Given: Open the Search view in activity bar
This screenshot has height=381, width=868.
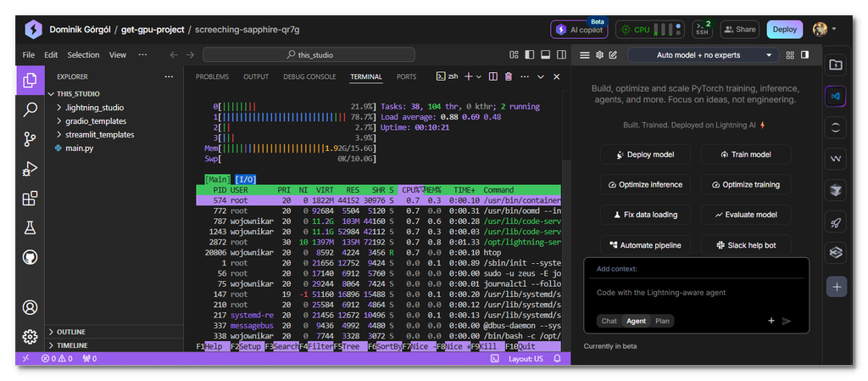Looking at the screenshot, I should [x=31, y=109].
